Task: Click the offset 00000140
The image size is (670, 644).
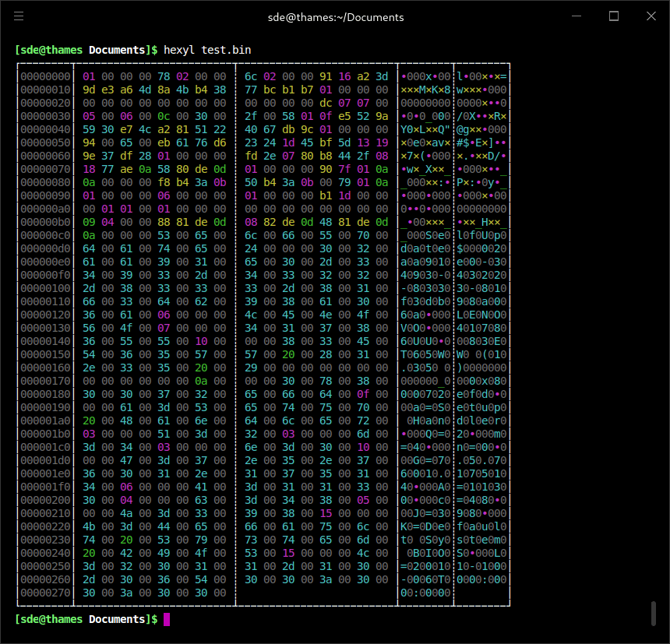Action: click(45, 341)
